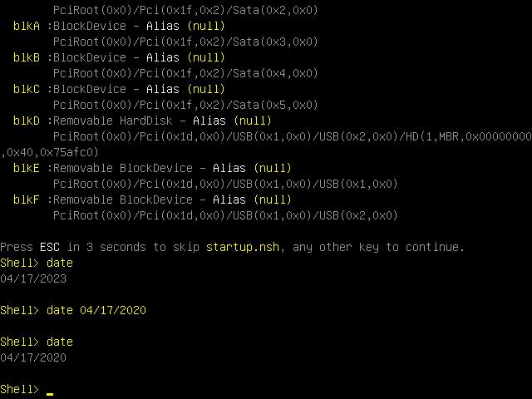Click the blinking cursor at last Shell prompt
Image resolution: width=532 pixels, height=399 pixels.
(50, 394)
